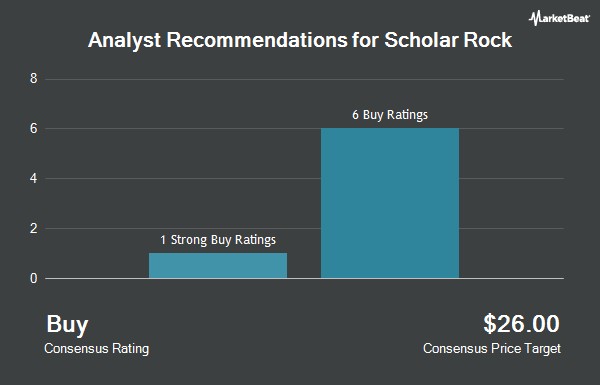Click the y-axis label 4
Screen dimensions: 600x385
click(x=34, y=178)
